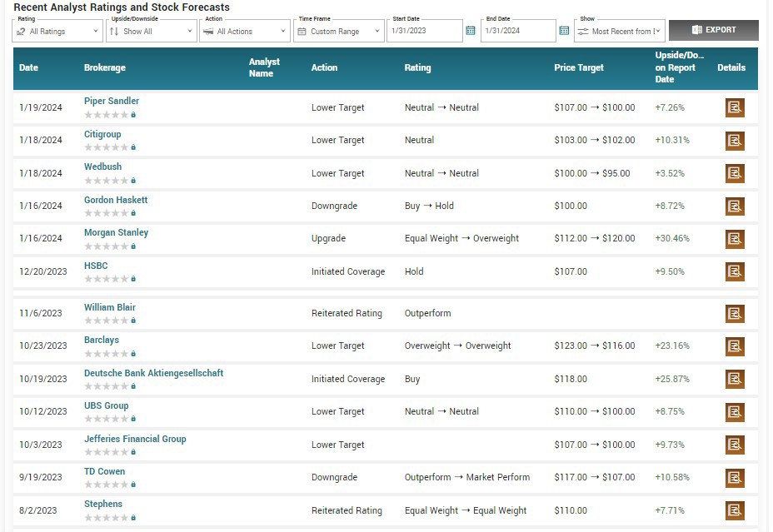Open the End Date calendar picker icon
Screen dimensions: 773x532
(x=564, y=31)
